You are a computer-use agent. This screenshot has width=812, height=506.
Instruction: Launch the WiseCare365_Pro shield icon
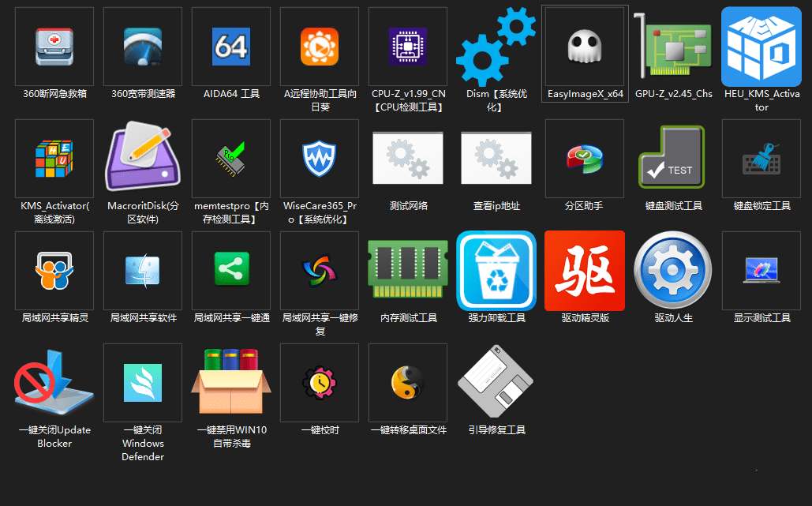(x=320, y=159)
